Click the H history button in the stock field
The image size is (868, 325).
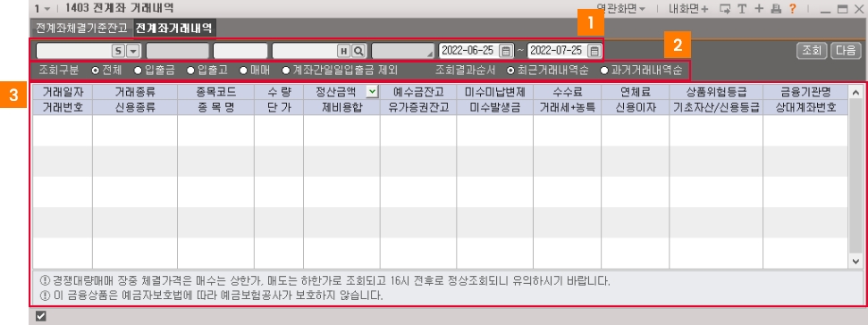[344, 51]
